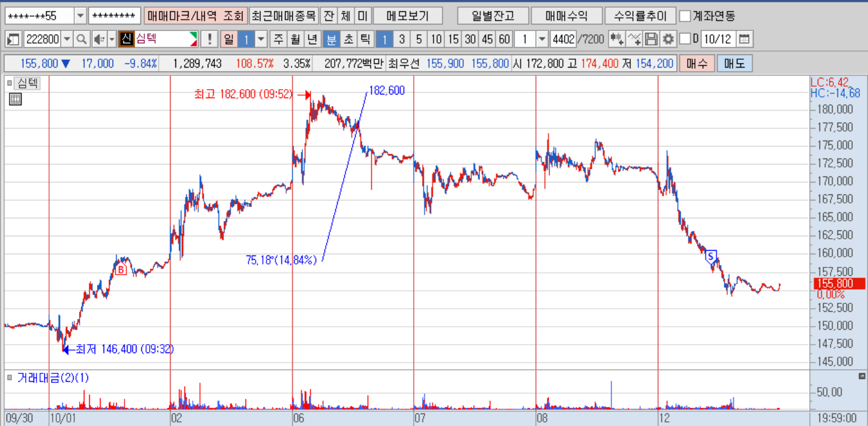Select the 45-minute interval
This screenshot has width=868, height=426.
pos(488,39)
